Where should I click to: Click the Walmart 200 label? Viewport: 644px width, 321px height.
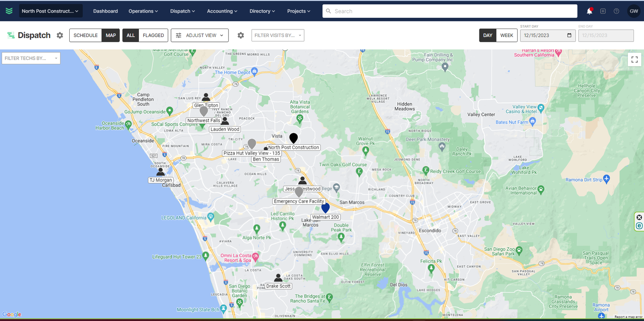pos(326,217)
